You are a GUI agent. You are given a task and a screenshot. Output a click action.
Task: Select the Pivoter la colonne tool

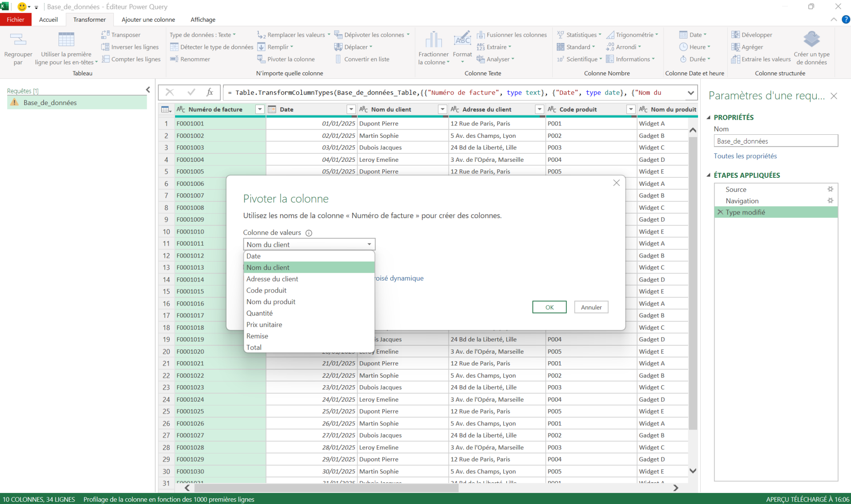[290, 59]
